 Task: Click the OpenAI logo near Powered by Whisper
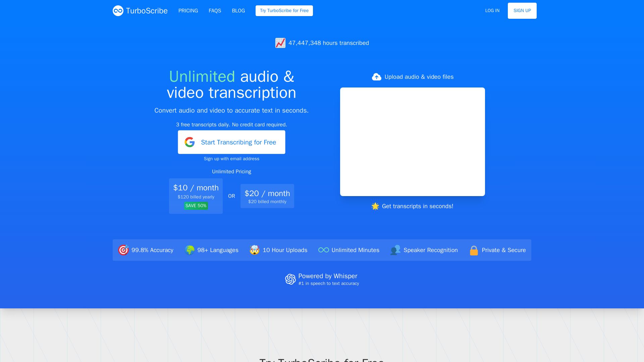point(290,279)
